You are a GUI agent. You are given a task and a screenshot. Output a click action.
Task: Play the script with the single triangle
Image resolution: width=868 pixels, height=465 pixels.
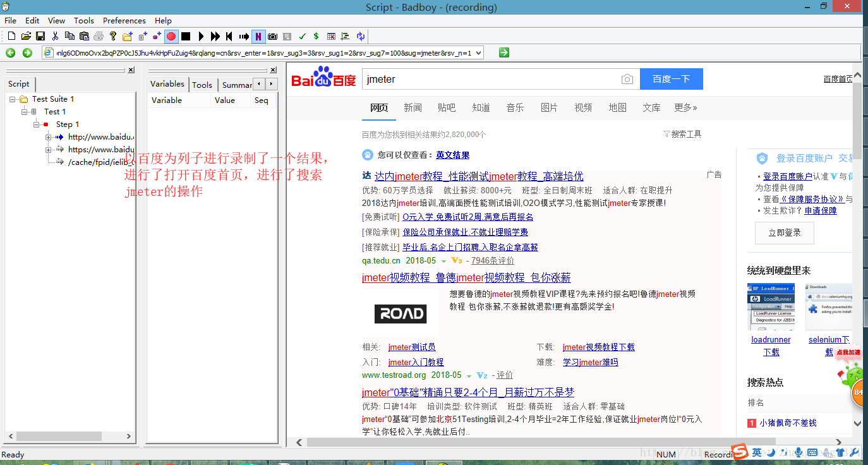202,36
